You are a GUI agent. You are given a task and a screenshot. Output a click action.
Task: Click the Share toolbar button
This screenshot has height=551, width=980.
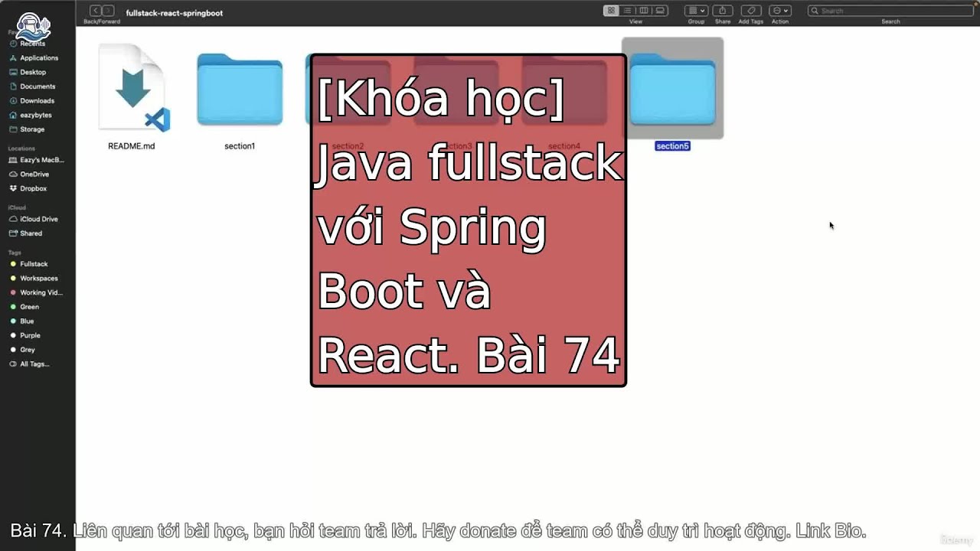click(x=723, y=11)
